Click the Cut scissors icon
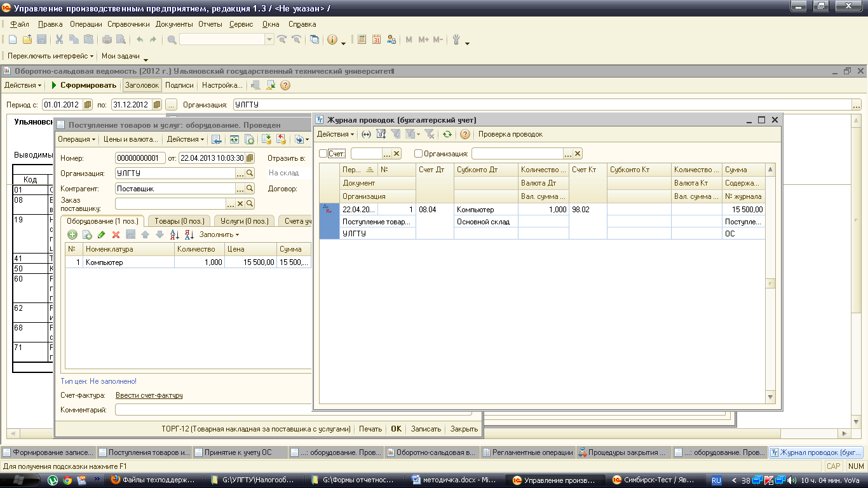Image resolution: width=868 pixels, height=488 pixels. [59, 39]
